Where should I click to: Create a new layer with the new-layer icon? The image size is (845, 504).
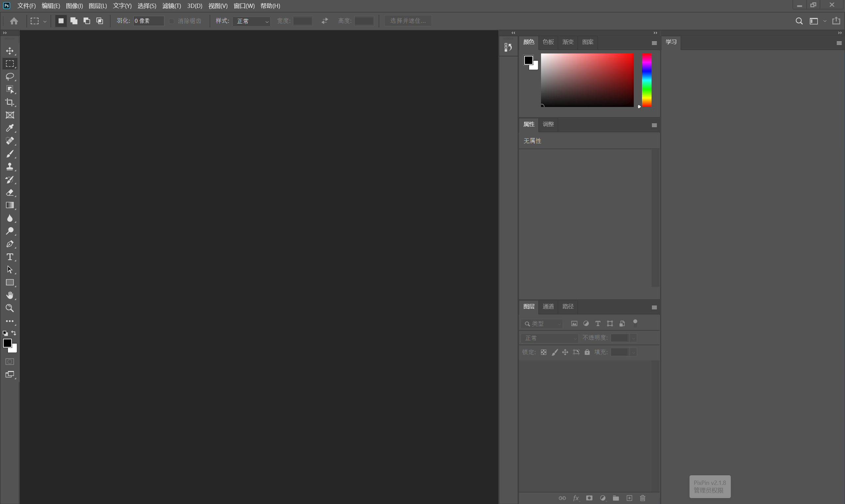point(629,498)
